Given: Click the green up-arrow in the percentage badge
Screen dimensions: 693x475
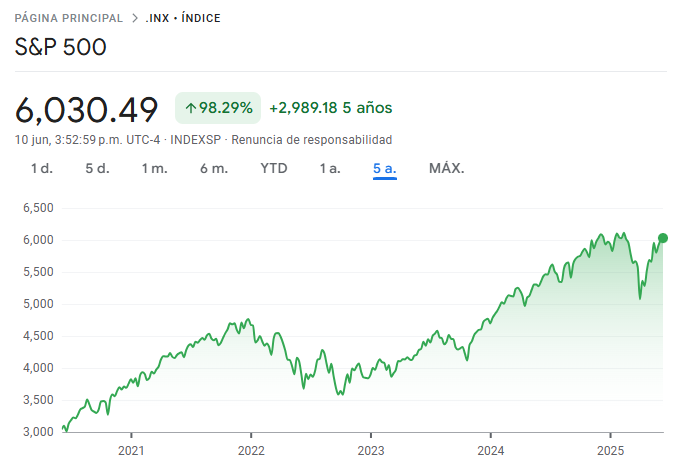Looking at the screenshot, I should point(190,107).
